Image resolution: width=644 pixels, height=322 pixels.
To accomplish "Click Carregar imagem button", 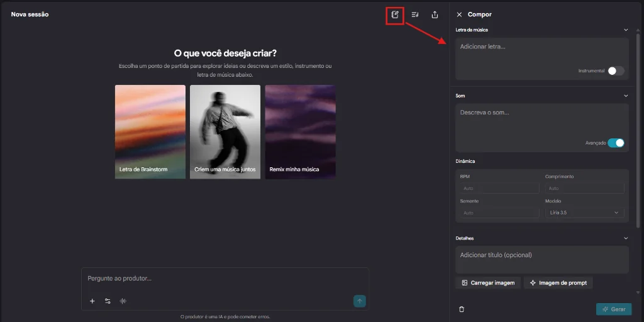I will 488,282.
